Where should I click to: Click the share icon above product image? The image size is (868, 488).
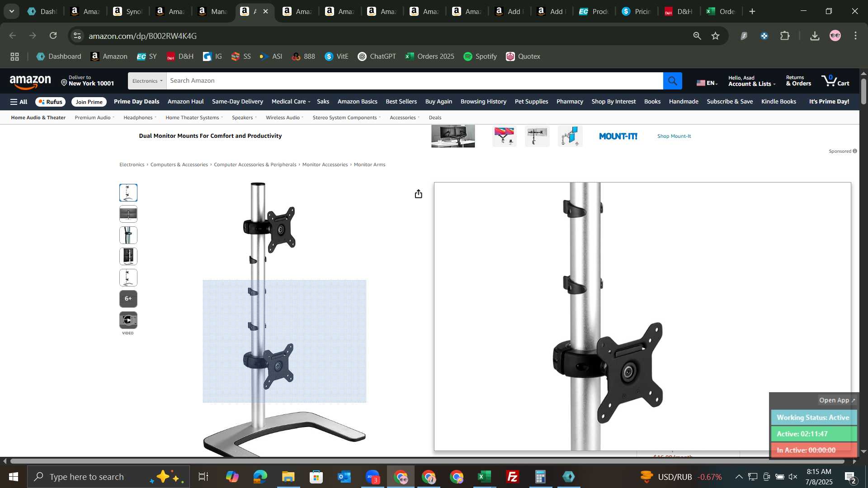[x=418, y=194]
